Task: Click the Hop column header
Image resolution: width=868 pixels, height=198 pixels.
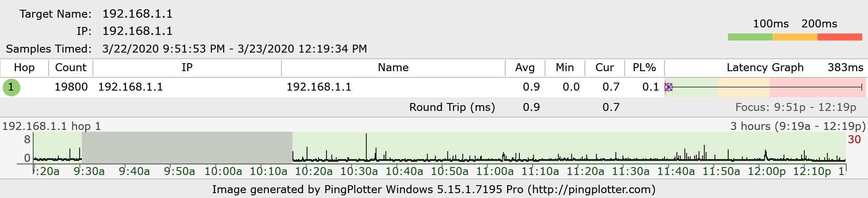Action: pyautogui.click(x=24, y=68)
